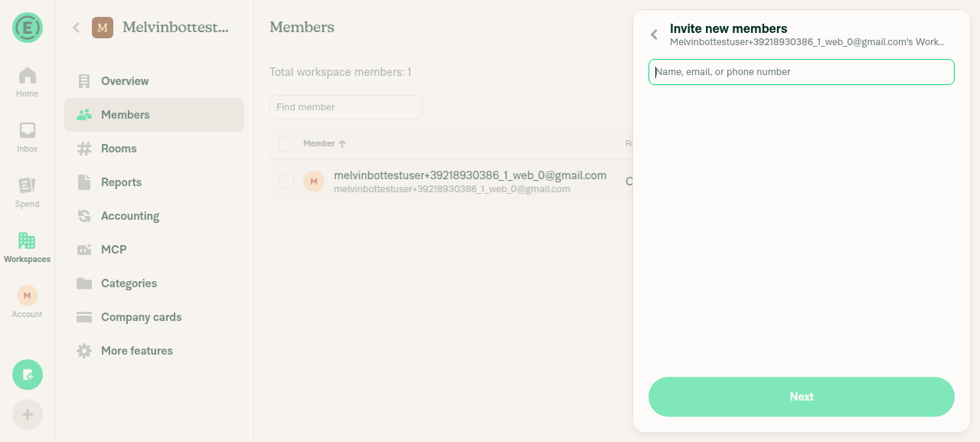
Task: Click the Rooms hashtag icon
Action: [84, 149]
